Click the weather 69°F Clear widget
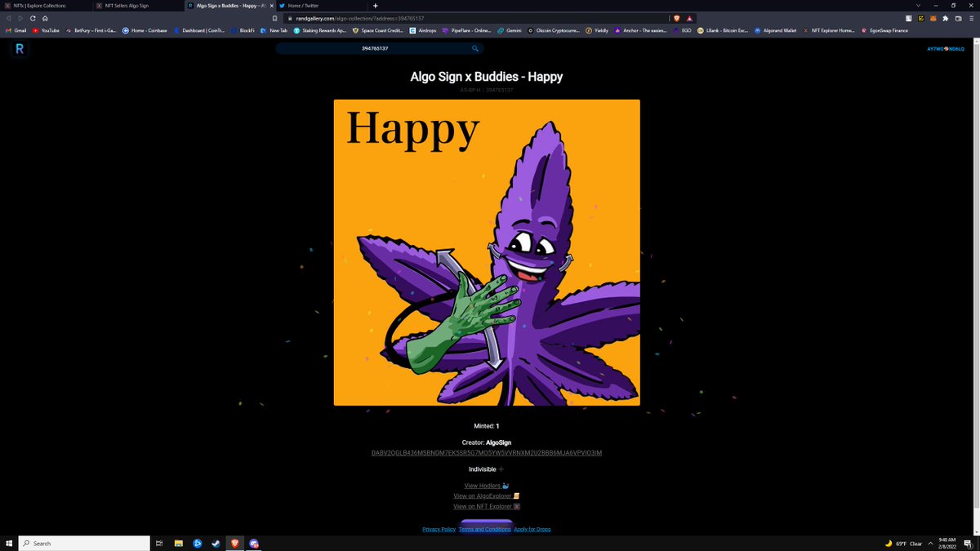 click(x=903, y=543)
